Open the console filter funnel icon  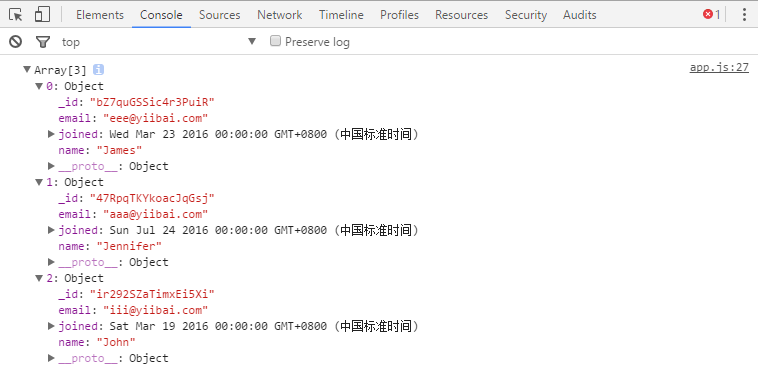click(x=43, y=42)
